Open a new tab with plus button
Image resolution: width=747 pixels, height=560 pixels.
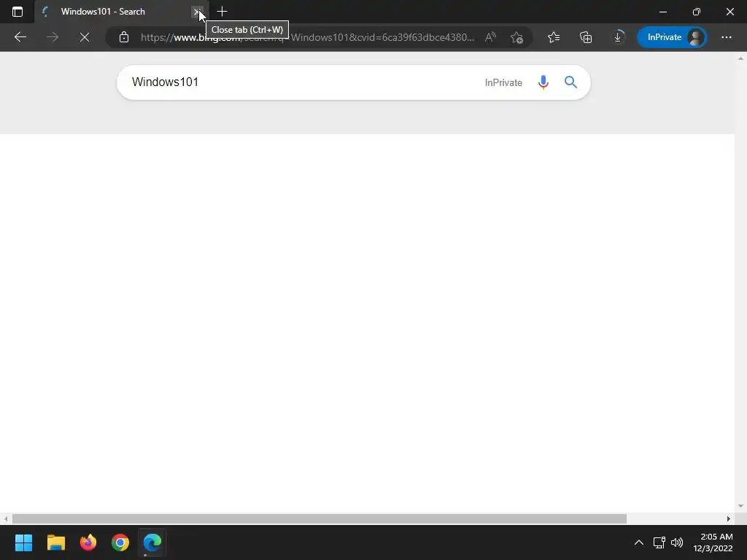tap(222, 12)
